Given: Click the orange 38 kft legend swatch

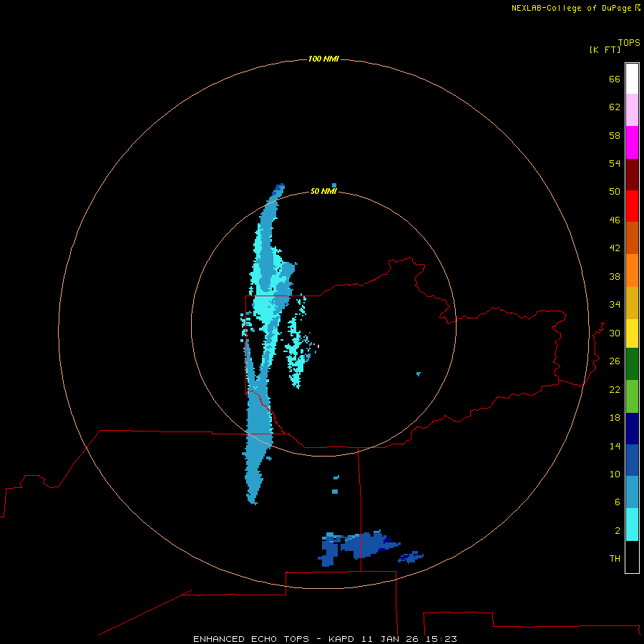Looking at the screenshot, I should 632,270.
